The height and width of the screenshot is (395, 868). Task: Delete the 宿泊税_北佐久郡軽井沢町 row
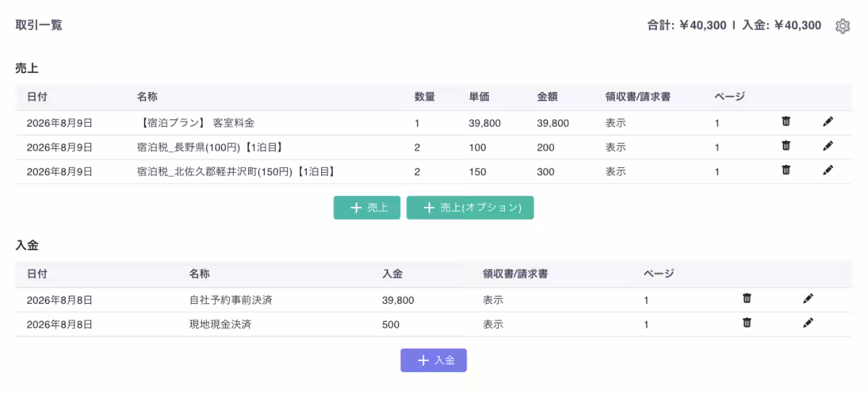(786, 171)
